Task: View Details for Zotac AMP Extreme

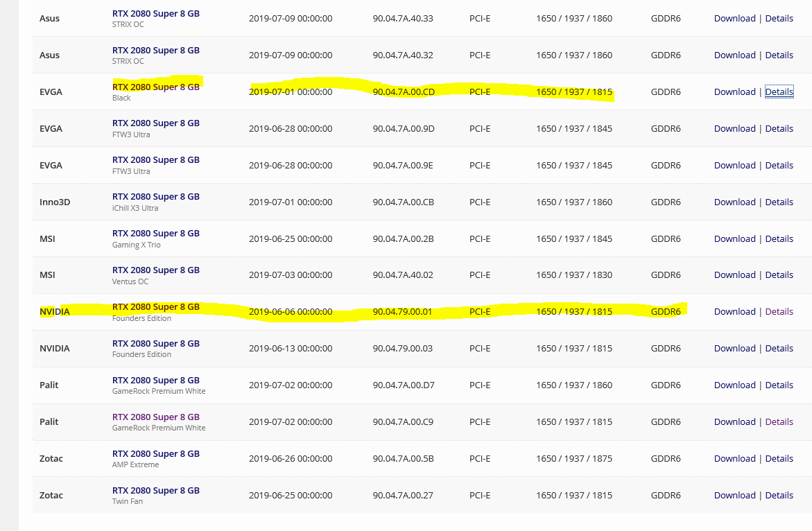Action: [779, 459]
